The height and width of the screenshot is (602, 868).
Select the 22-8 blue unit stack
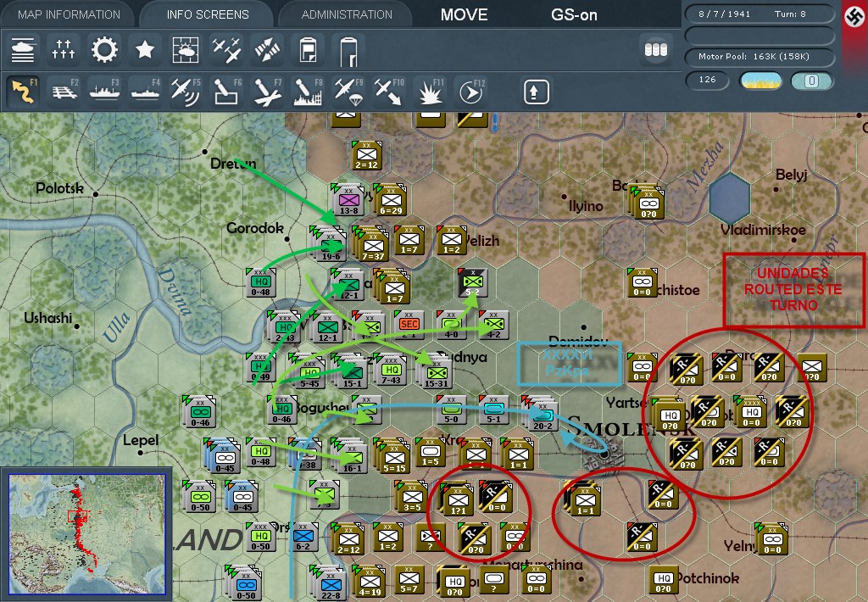[x=330, y=583]
